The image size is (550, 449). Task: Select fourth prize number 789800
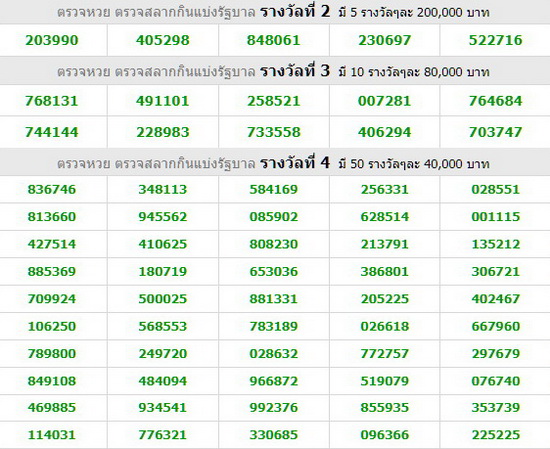tap(52, 353)
